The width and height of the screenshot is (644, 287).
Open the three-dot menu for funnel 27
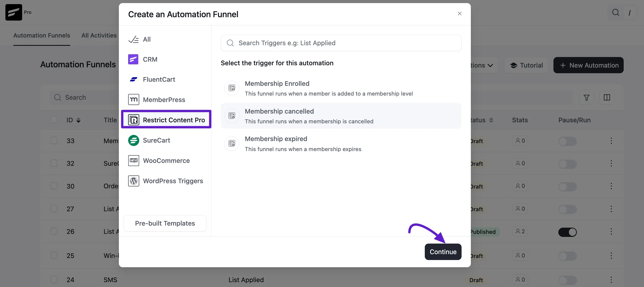point(611,209)
